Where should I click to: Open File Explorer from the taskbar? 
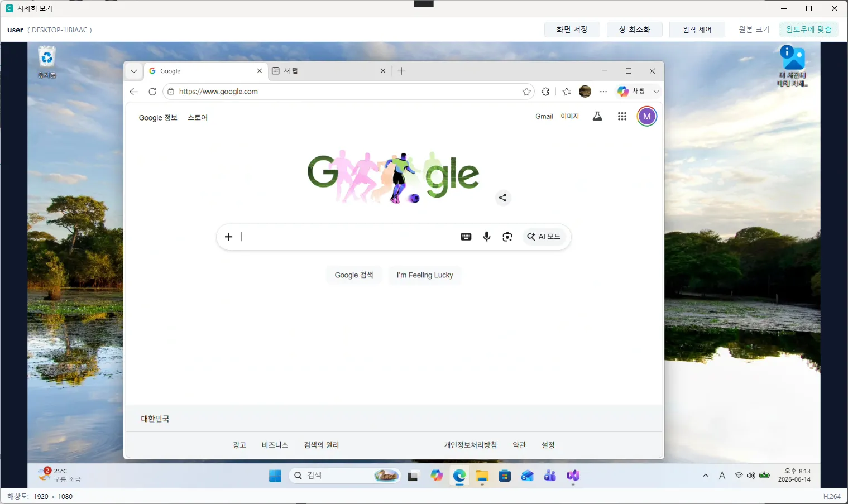482,476
